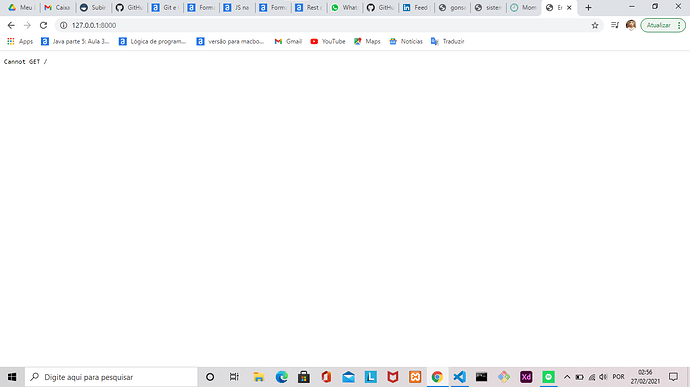Switch to the WhatsApp tab

(x=345, y=7)
